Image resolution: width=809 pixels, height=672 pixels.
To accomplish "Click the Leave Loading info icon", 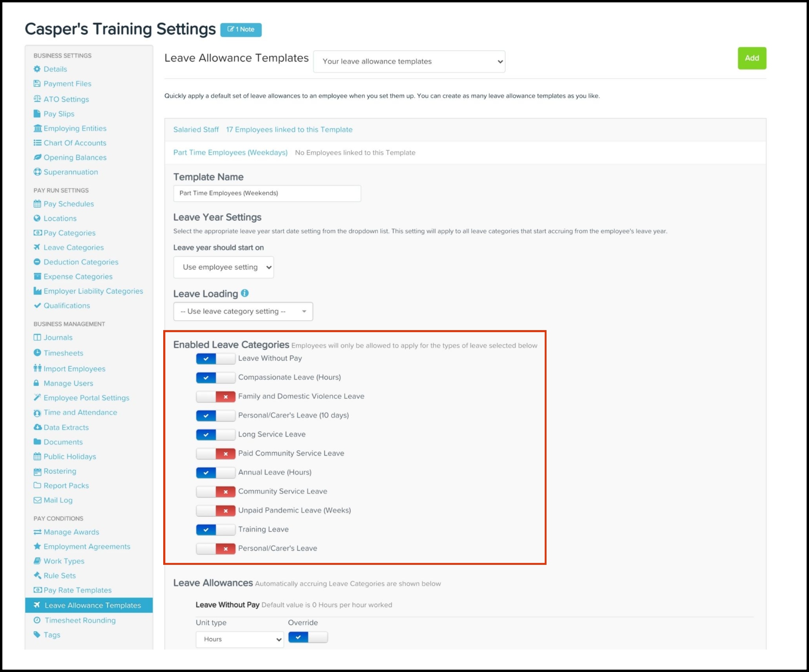I will pos(245,293).
